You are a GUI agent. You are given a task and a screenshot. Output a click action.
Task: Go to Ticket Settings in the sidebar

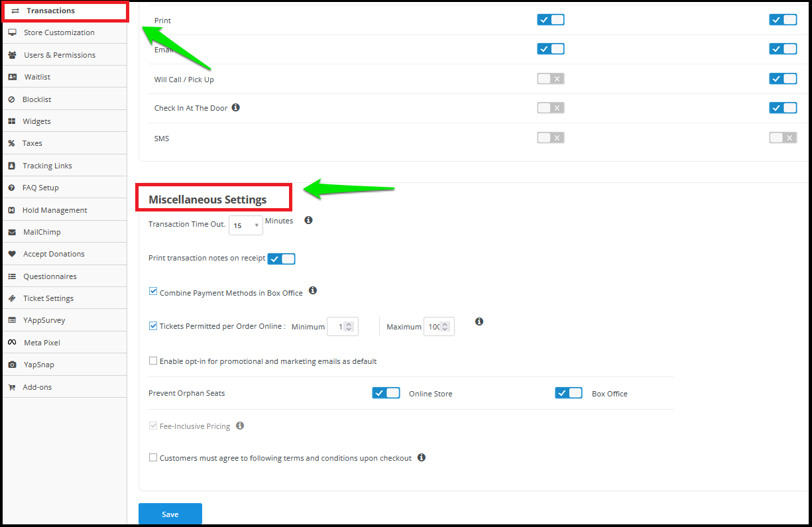[x=48, y=298]
